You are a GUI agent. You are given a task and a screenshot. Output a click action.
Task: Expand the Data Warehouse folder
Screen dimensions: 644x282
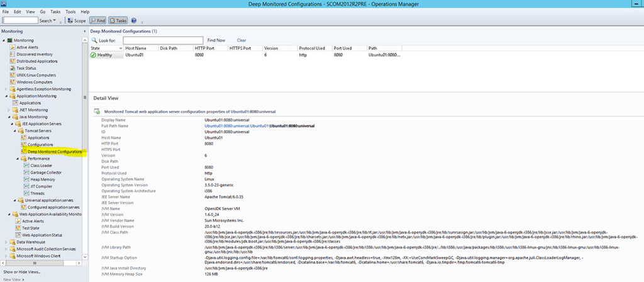coord(6,242)
